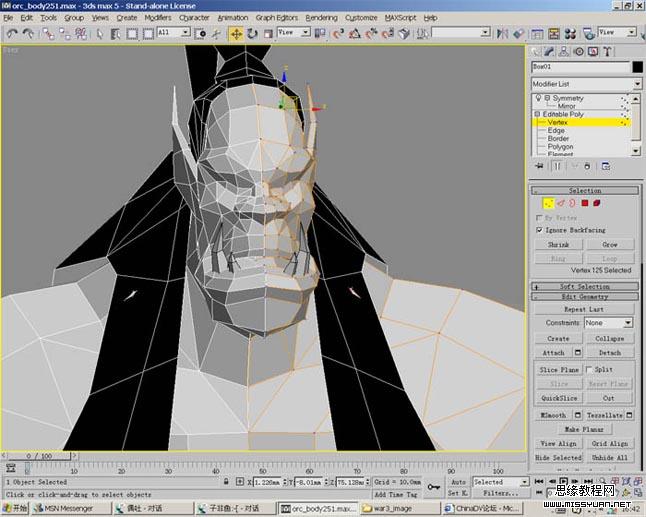The image size is (646, 517).
Task: Select Polygon sub-object red square icon
Action: 585,203
